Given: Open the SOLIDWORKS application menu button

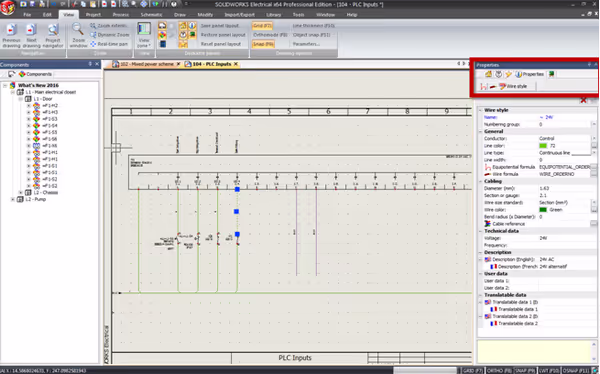Looking at the screenshot, I should coord(7,7).
